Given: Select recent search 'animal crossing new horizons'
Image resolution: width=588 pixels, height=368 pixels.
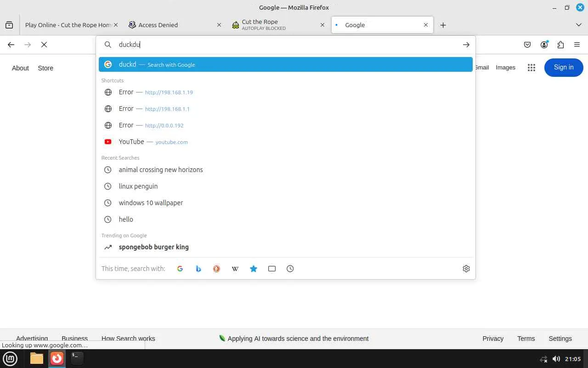Looking at the screenshot, I should point(286,170).
